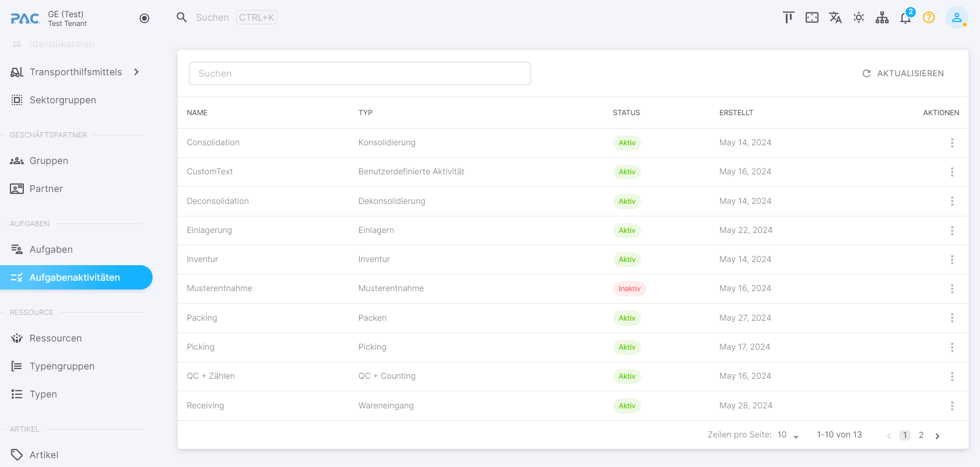The height and width of the screenshot is (467, 980).
Task: Open actions menu for the Deconsolidation row
Action: [x=952, y=201]
